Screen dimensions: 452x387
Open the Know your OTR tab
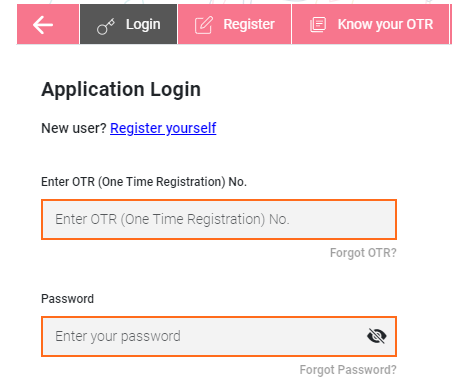(x=371, y=24)
